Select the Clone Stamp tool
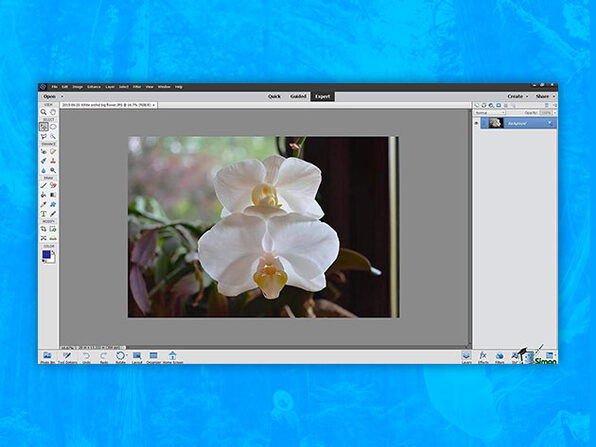 coord(53,161)
